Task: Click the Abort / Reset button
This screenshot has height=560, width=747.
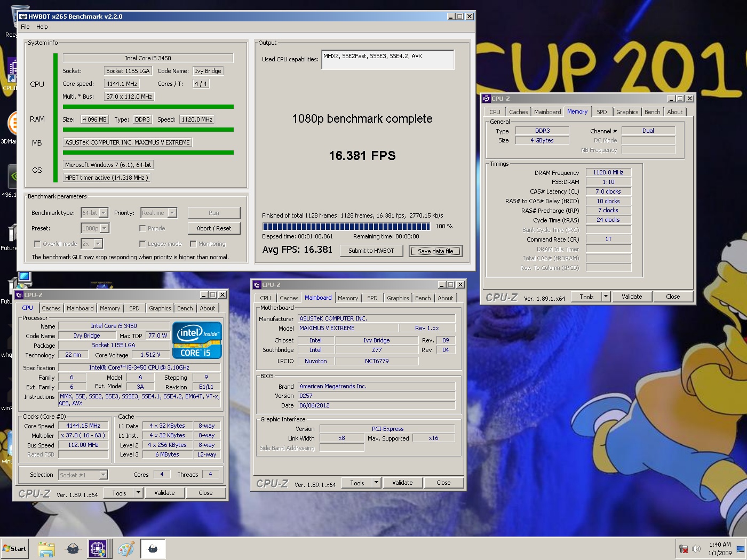Action: 213,228
